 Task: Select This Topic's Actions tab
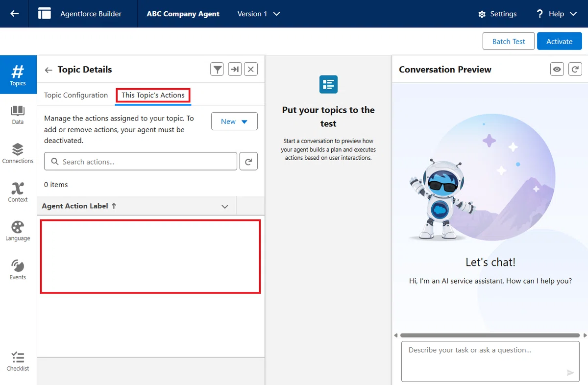click(x=153, y=95)
